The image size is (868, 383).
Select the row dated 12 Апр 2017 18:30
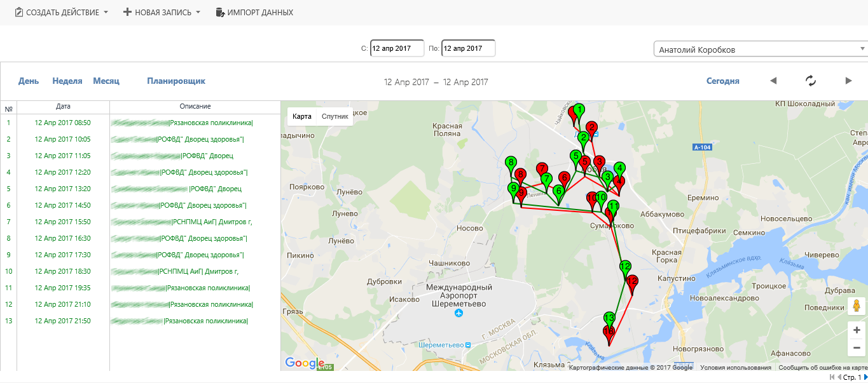[x=141, y=271]
